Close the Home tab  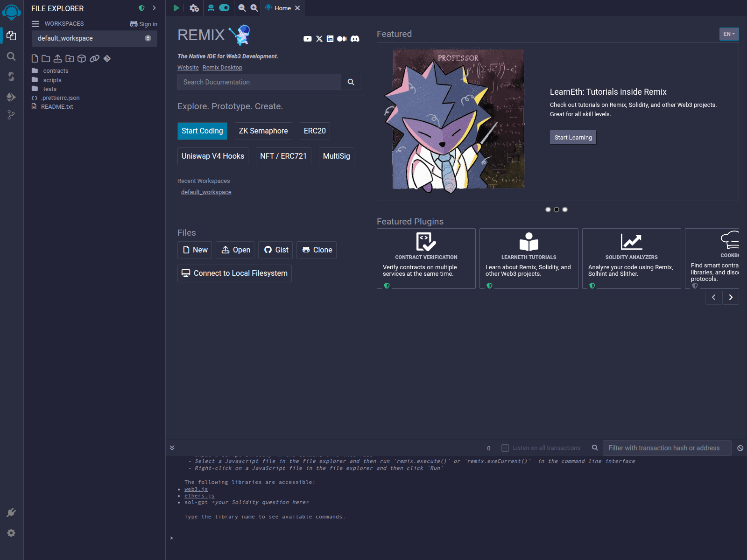(297, 8)
